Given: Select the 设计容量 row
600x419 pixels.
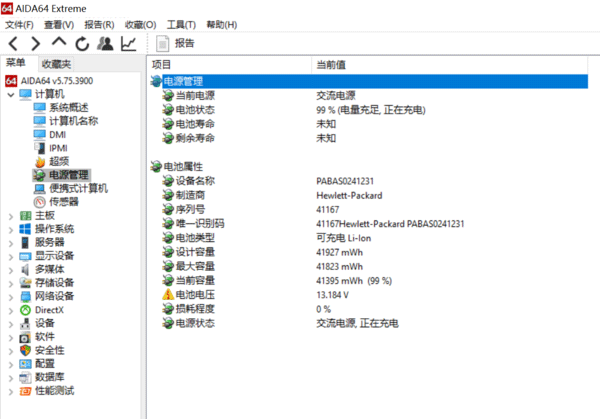Looking at the screenshot, I should coord(369,252).
